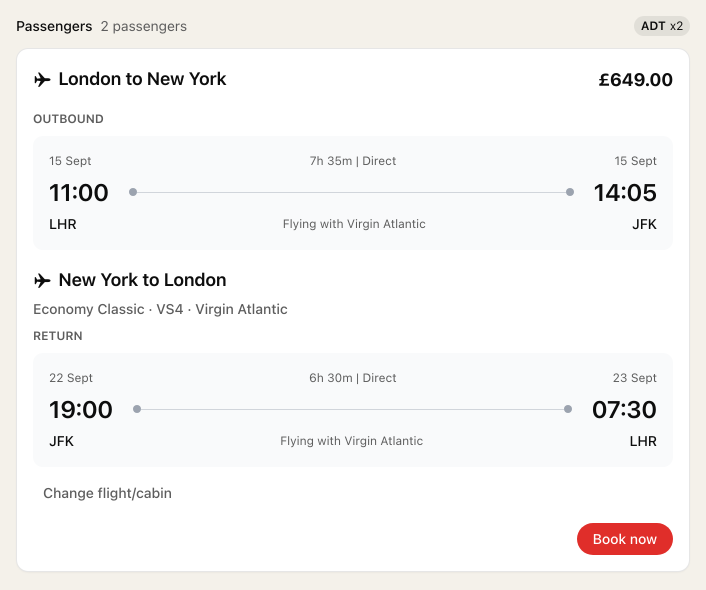
Task: Click the ADT x2 passenger badge
Action: 661,26
